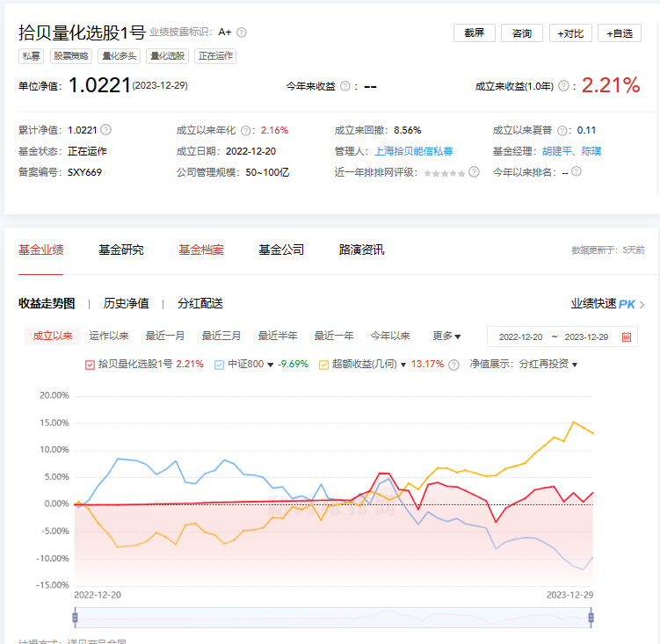Click right handle of chart range slider
The image size is (660, 644).
click(x=591, y=618)
